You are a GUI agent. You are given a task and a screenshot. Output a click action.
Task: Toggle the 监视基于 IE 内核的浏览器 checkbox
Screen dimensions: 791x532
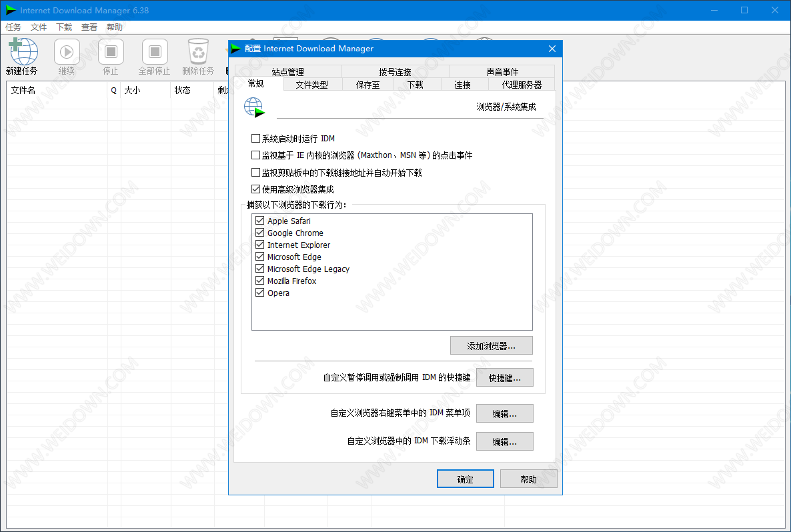tap(255, 155)
